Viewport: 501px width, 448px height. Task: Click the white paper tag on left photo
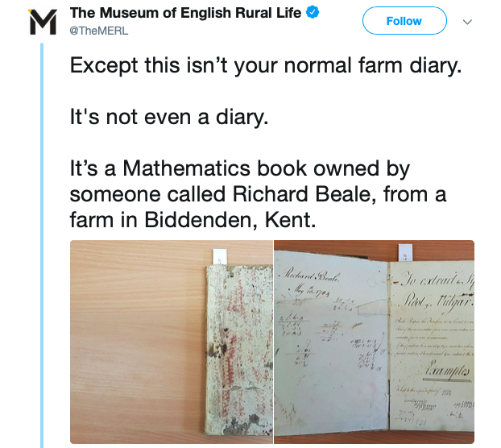coord(218,256)
